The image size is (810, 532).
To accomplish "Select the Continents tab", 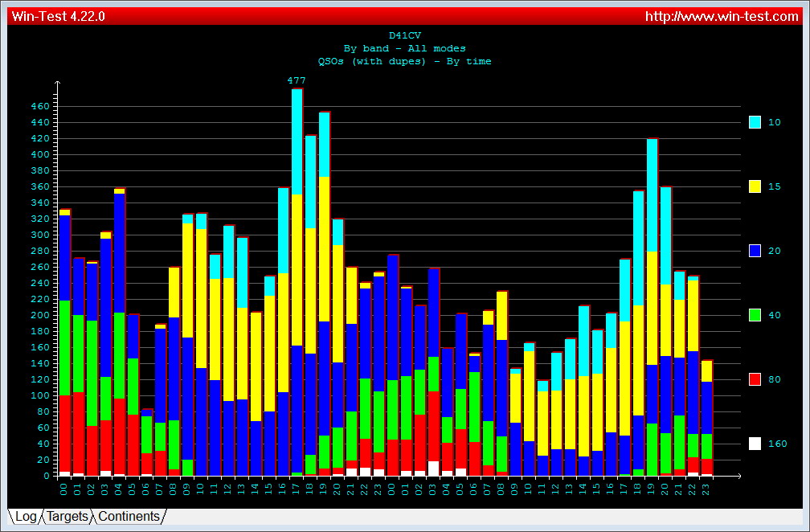I will point(129,517).
